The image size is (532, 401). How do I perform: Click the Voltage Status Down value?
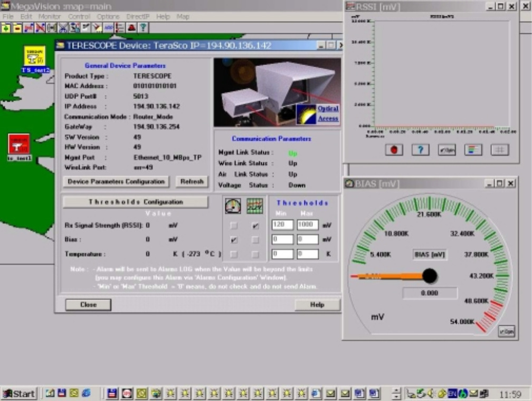(297, 185)
